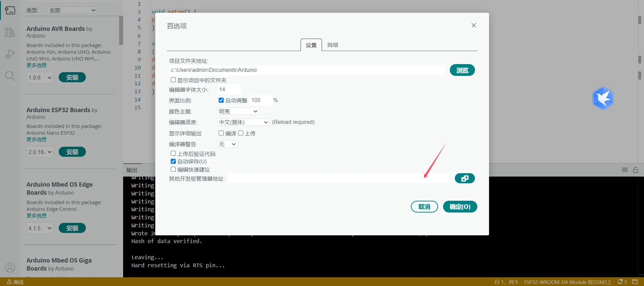Open the Library Manager sidebar icon

[x=10, y=32]
